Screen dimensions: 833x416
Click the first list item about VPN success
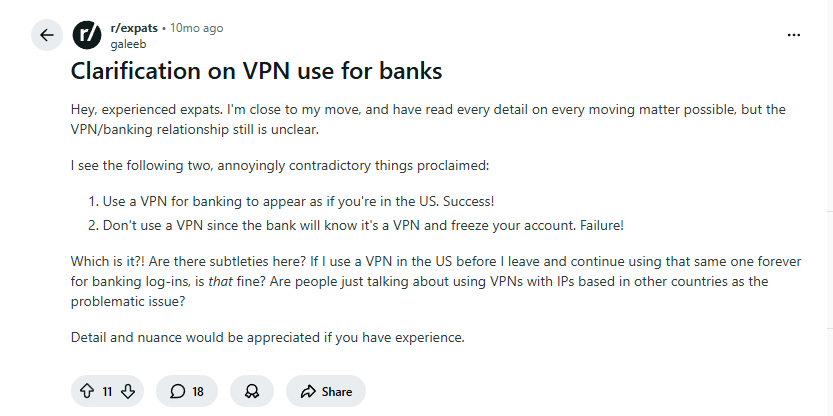pyautogui.click(x=298, y=201)
